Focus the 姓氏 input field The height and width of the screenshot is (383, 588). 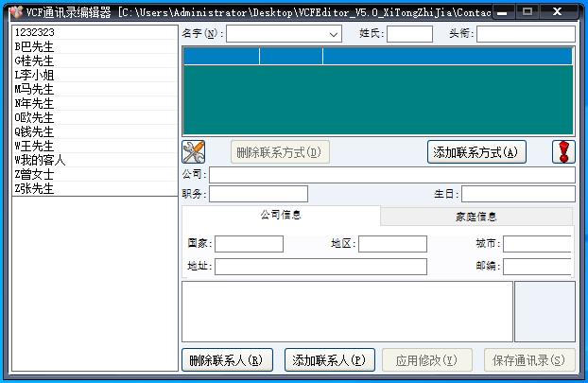point(409,34)
